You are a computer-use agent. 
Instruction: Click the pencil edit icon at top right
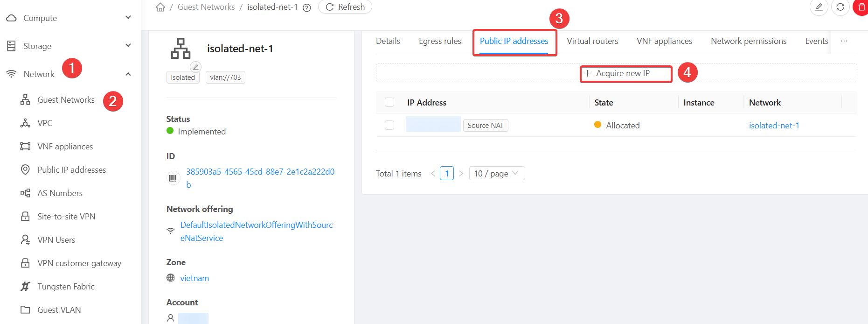coord(819,7)
